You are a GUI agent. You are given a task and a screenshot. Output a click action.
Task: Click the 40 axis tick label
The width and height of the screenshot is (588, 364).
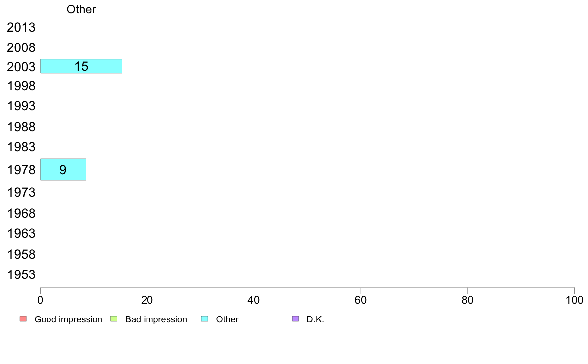click(254, 300)
